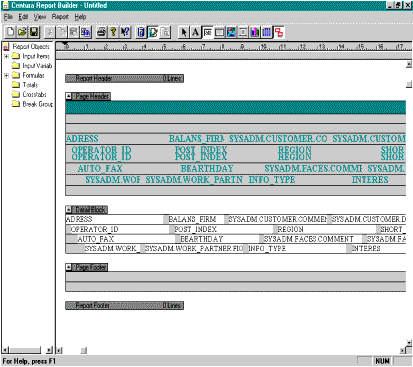
Task: Collapse the Page Header block toggle
Action: (x=69, y=96)
